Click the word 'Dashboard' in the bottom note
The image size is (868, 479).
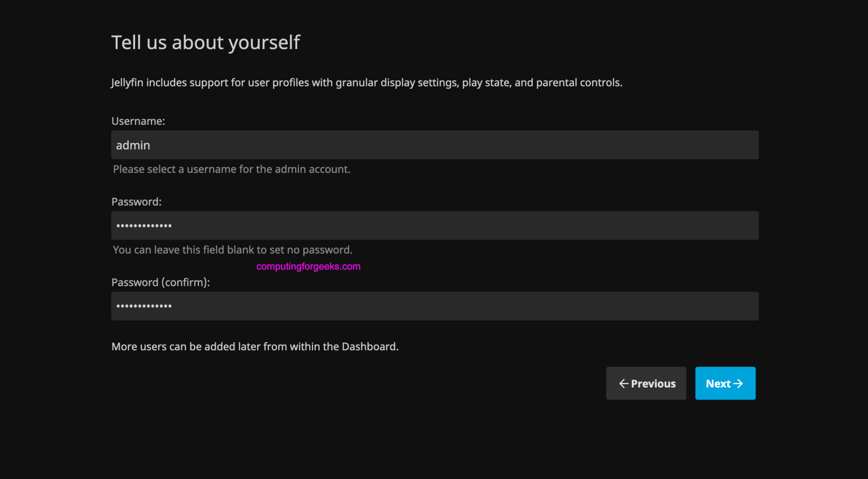[368, 346]
